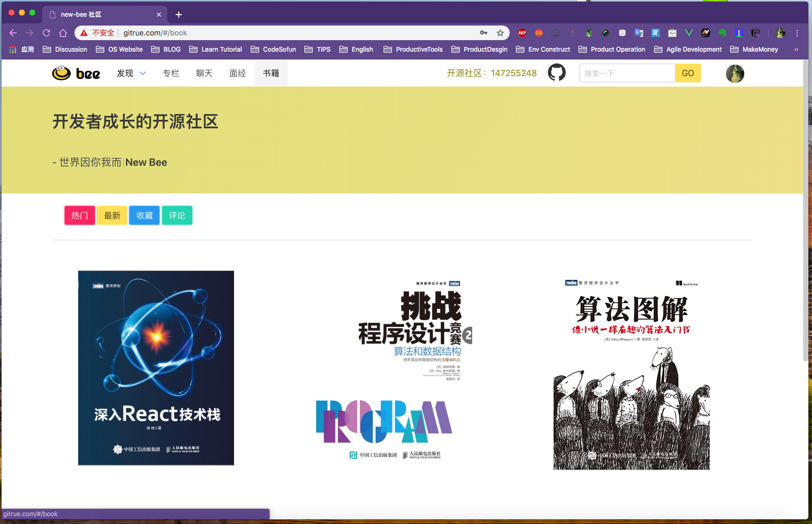Open the user avatar on the site header

pos(735,74)
